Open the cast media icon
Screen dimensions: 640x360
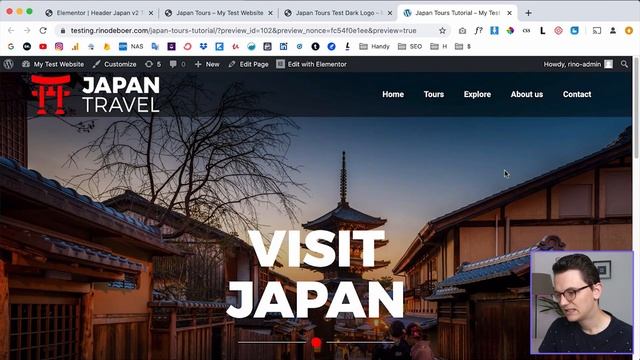click(x=597, y=31)
